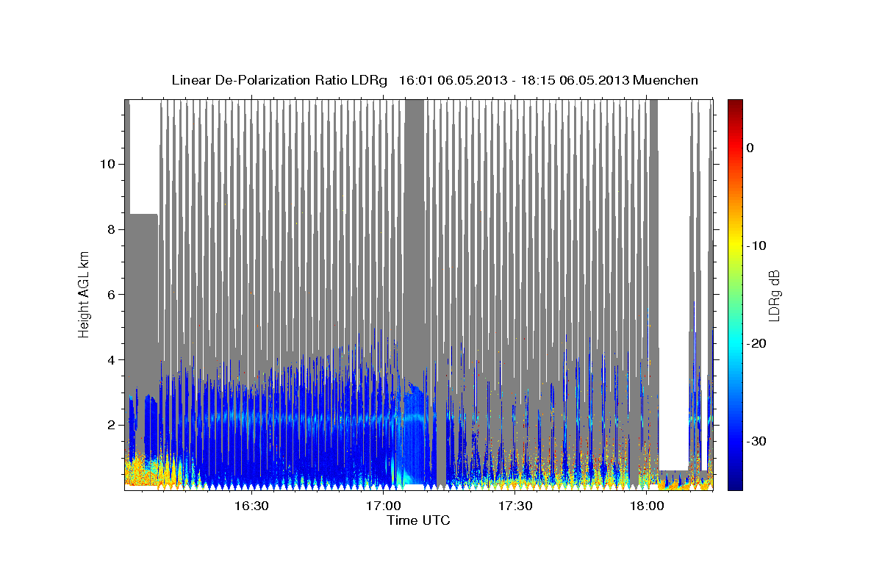Click the colorbar value -30
This screenshot has height=588, width=882.
756,441
